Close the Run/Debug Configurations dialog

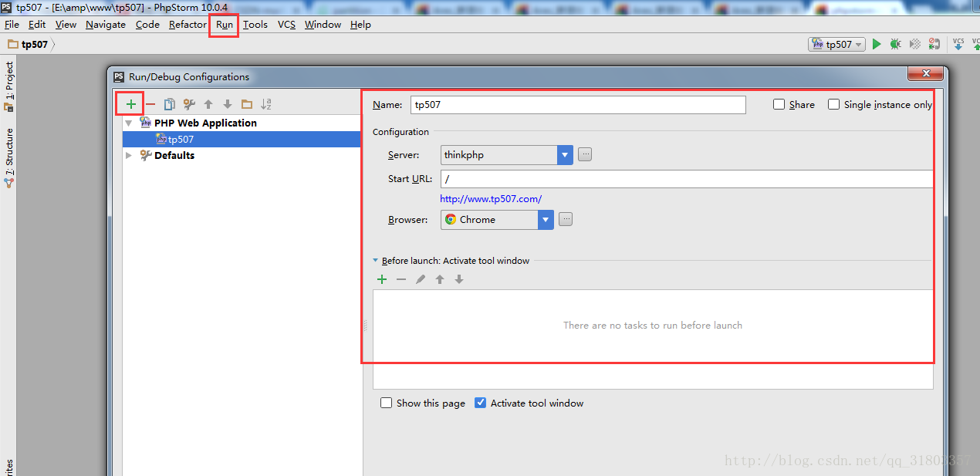[x=925, y=74]
